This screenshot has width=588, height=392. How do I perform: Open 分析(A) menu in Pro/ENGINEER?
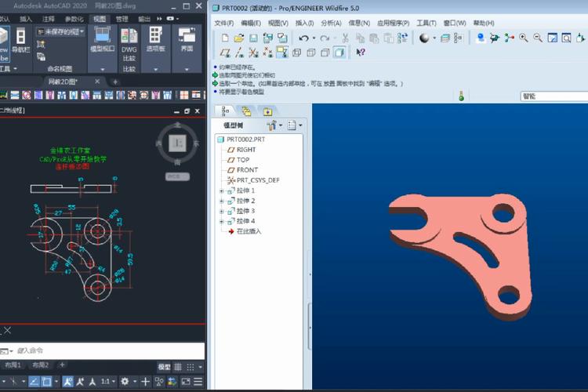(331, 24)
